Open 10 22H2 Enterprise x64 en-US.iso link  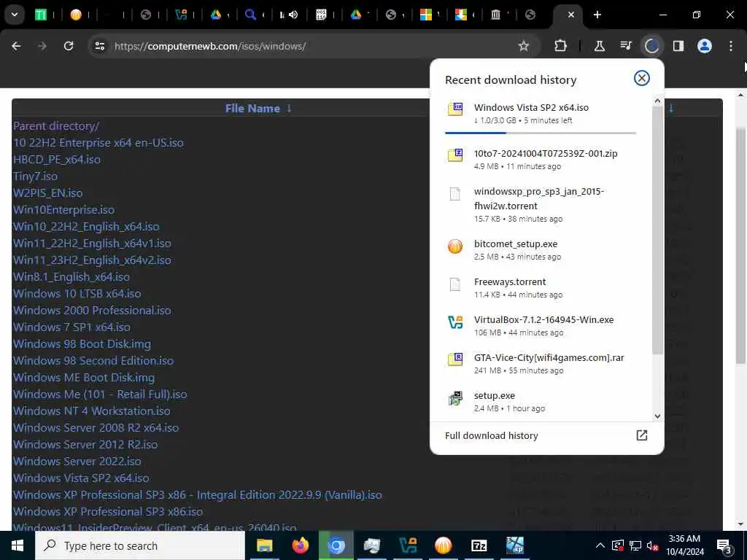(x=98, y=143)
